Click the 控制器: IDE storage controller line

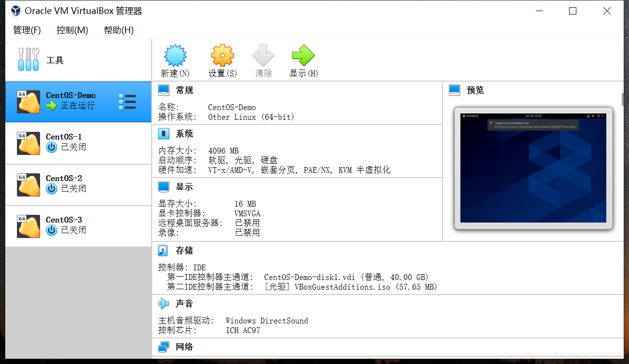(182, 267)
